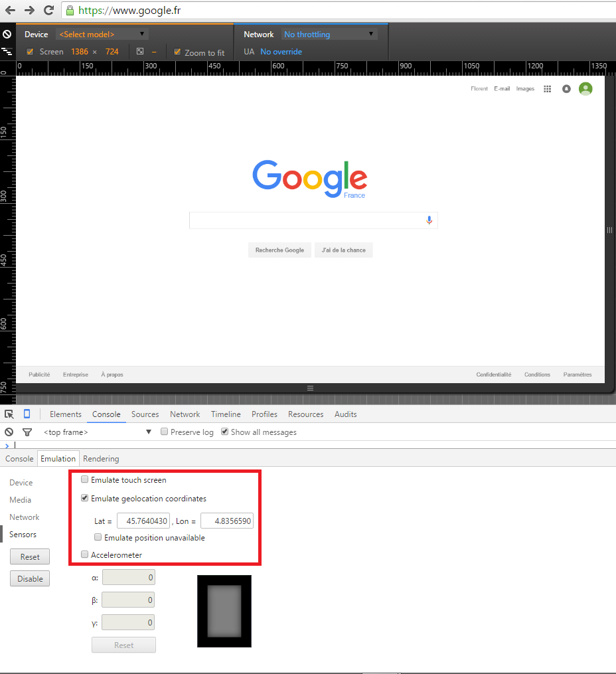Click the swap dimensions icon after 724
The width and height of the screenshot is (616, 674).
coord(140,52)
